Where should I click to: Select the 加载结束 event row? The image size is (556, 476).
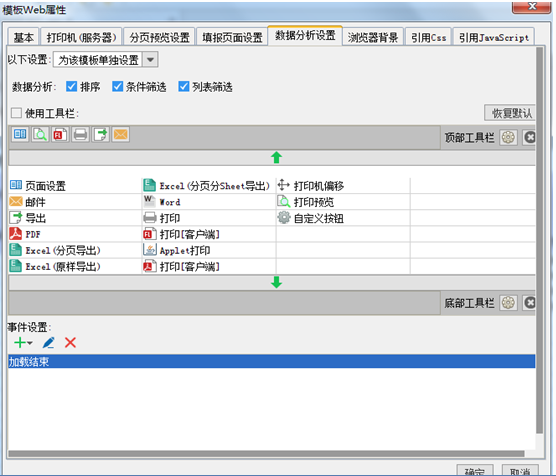point(272,361)
